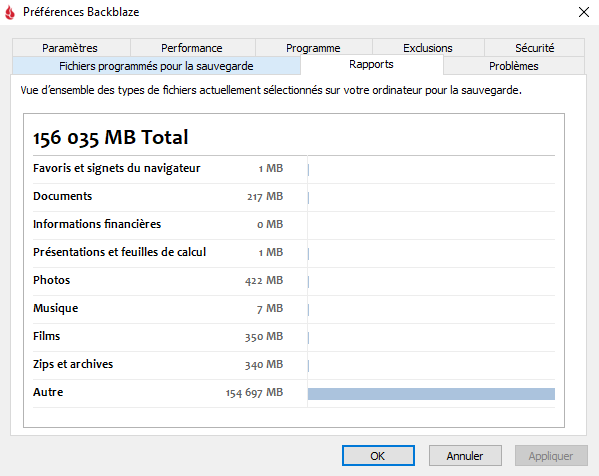Switch to the Performance tab

(193, 48)
